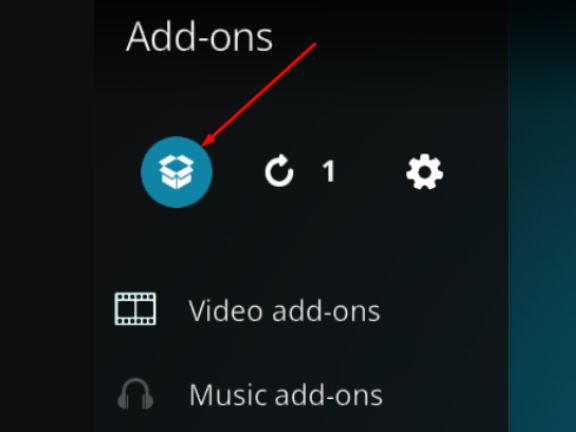576x432 pixels.
Task: View the one pending add-on update
Action: click(328, 171)
